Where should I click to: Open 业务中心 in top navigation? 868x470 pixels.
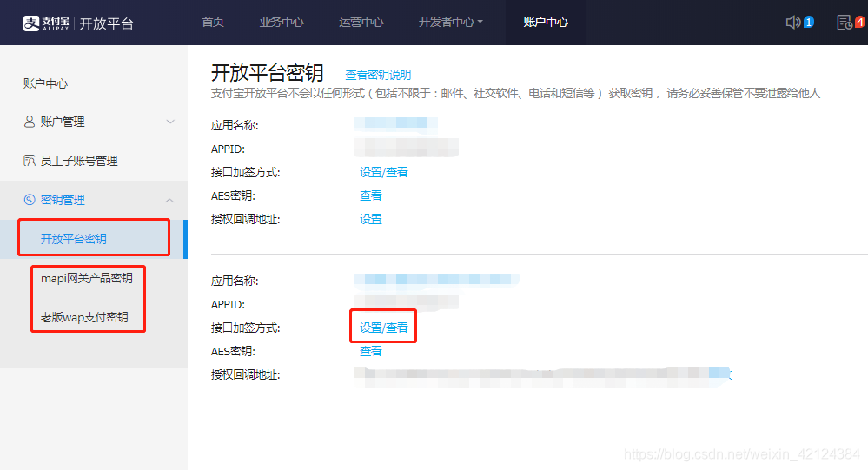[282, 22]
